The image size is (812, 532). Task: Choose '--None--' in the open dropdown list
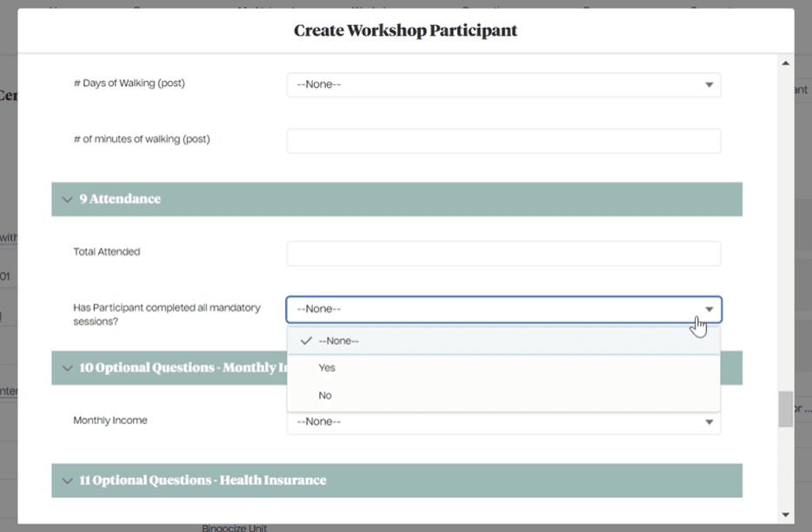(x=339, y=341)
